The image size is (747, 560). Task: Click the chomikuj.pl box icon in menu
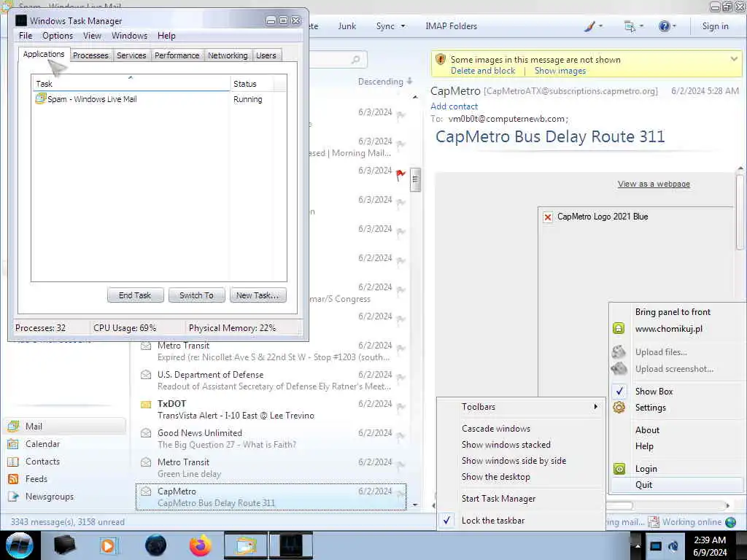pyautogui.click(x=619, y=329)
